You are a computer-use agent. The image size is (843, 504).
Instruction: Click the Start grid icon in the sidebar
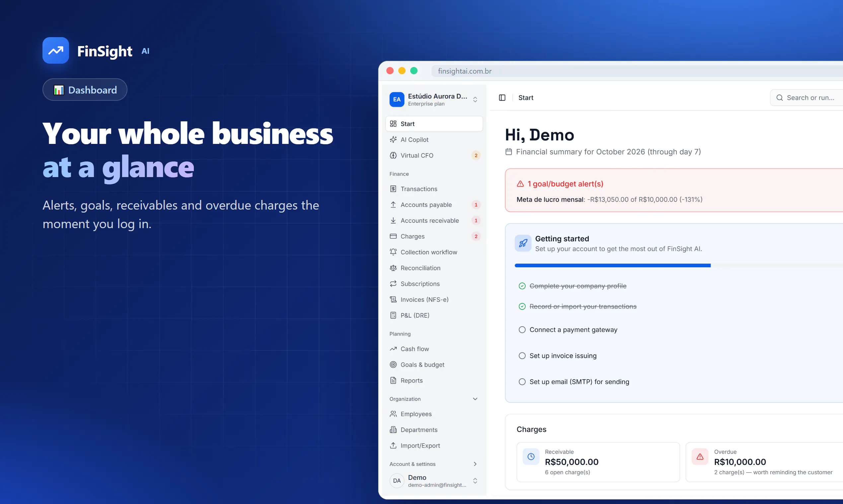click(x=393, y=124)
